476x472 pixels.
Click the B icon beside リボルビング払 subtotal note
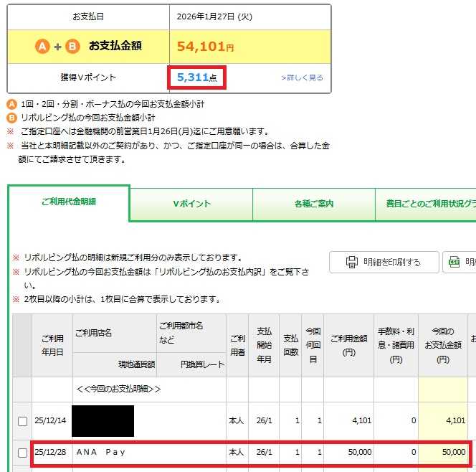11,118
